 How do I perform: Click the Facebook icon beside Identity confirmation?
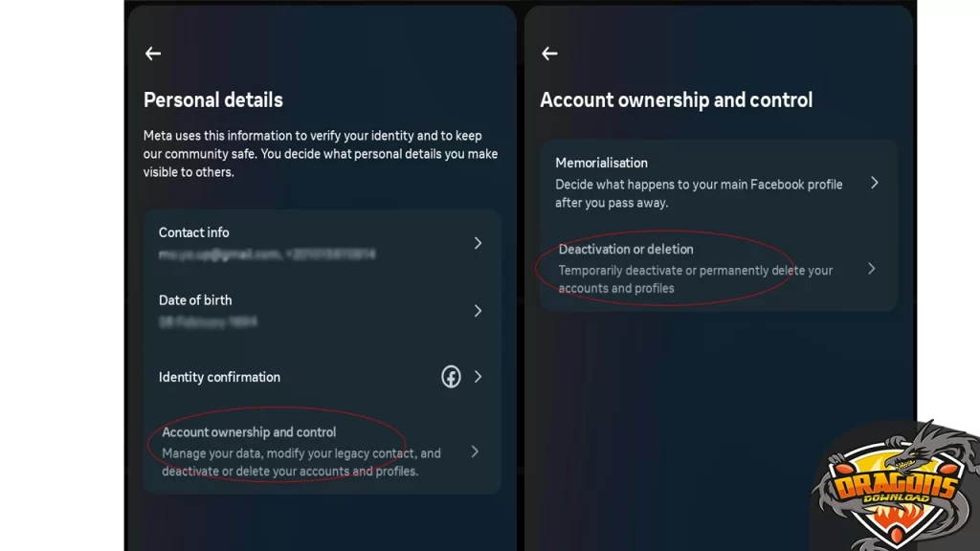[451, 377]
